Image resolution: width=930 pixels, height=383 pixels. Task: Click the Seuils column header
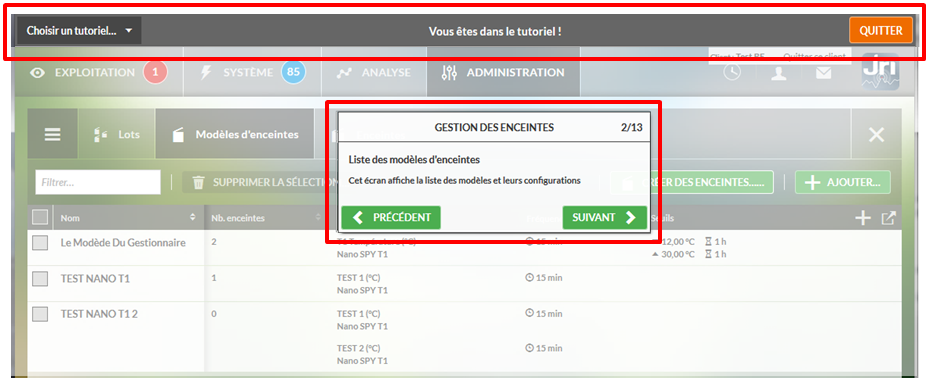(663, 218)
